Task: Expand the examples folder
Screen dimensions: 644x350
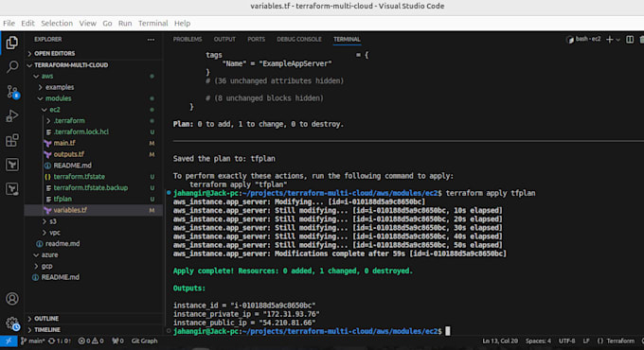Action: click(x=60, y=87)
